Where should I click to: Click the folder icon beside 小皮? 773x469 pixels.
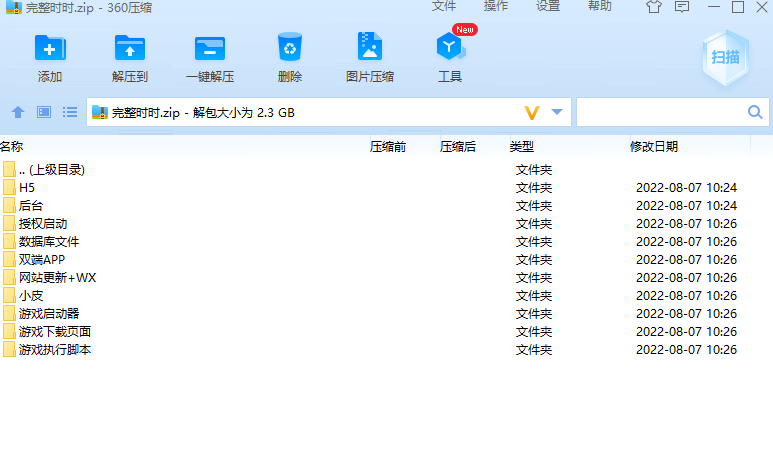pyautogui.click(x=9, y=295)
